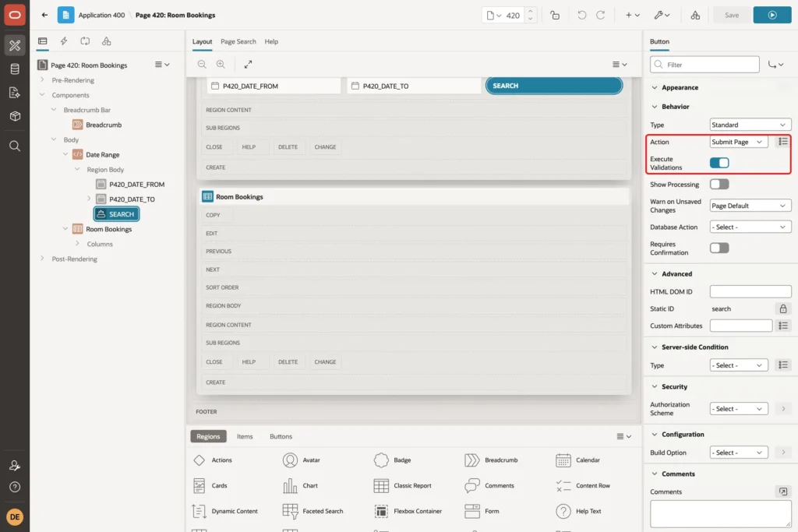The image size is (798, 532).
Task: Click the Oracle APEX home logo
Action: pos(15,15)
